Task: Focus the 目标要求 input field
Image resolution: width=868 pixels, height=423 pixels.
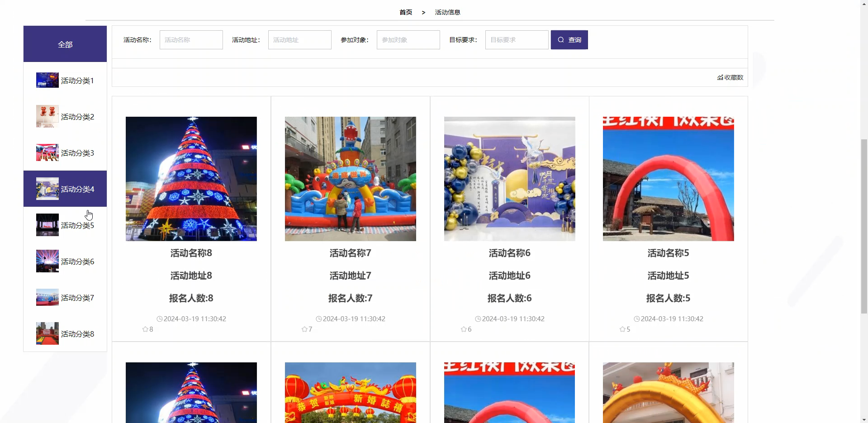Action: [x=517, y=40]
